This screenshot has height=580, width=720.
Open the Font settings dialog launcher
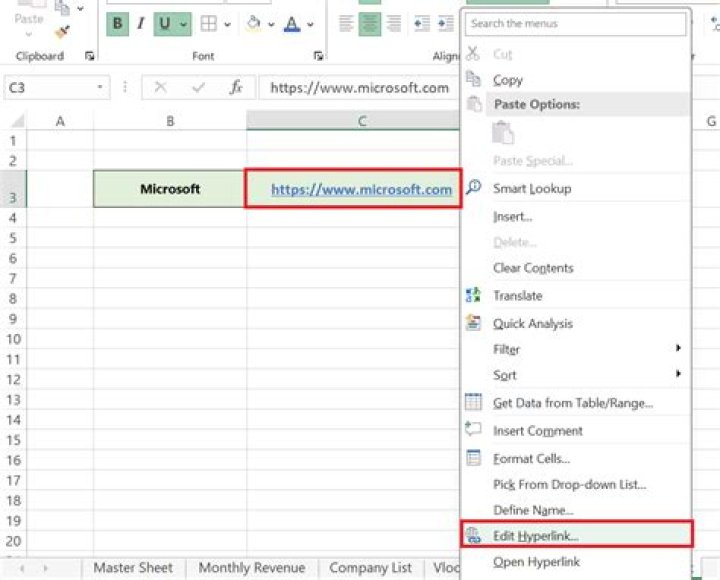click(x=318, y=56)
